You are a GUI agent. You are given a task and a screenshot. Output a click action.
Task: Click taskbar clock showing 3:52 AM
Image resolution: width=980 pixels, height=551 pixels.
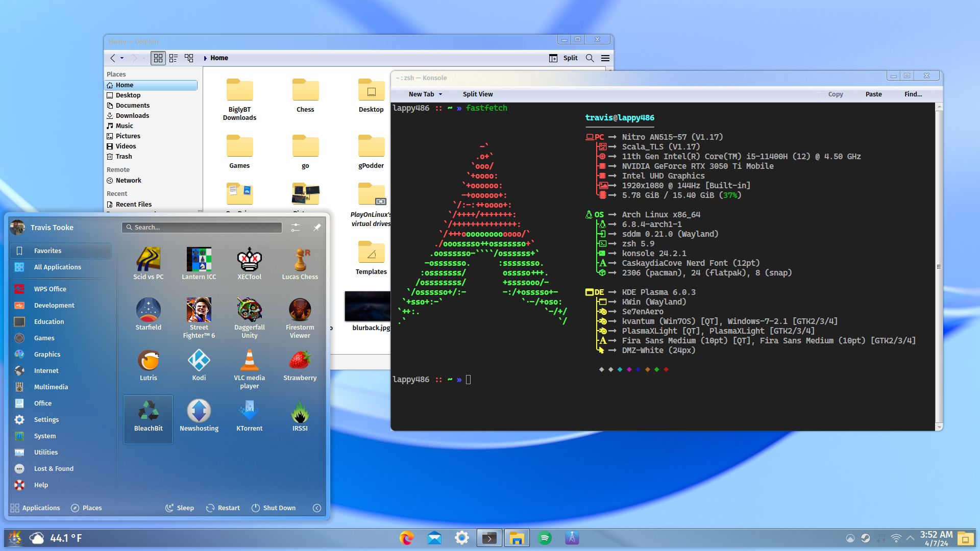click(936, 538)
